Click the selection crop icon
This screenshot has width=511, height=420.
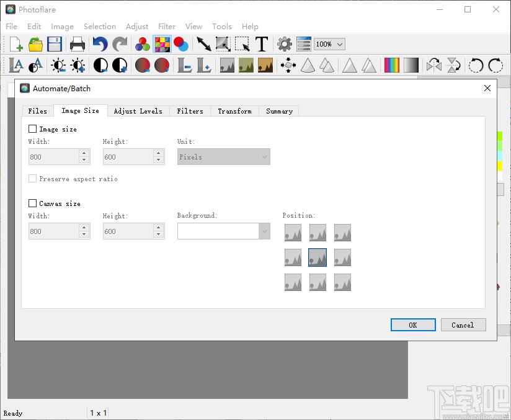tap(242, 44)
